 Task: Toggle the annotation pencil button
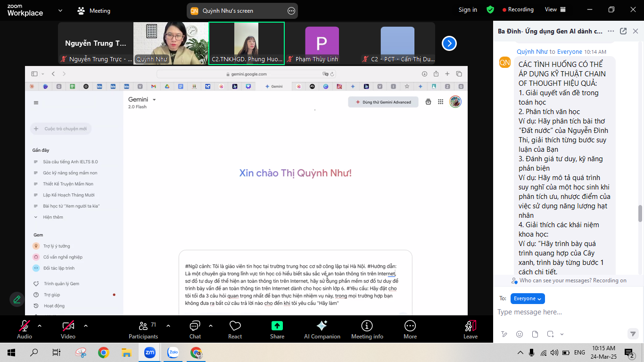[17, 299]
